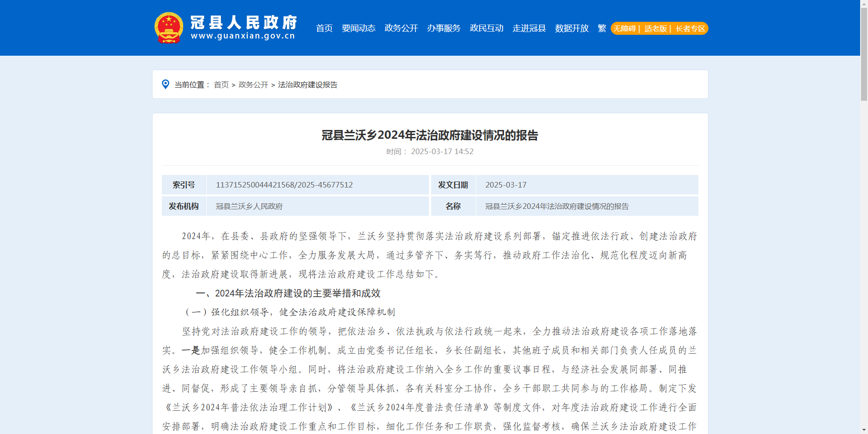
Task: Switch to 适老版 elderly-friendly version
Action: click(x=656, y=29)
